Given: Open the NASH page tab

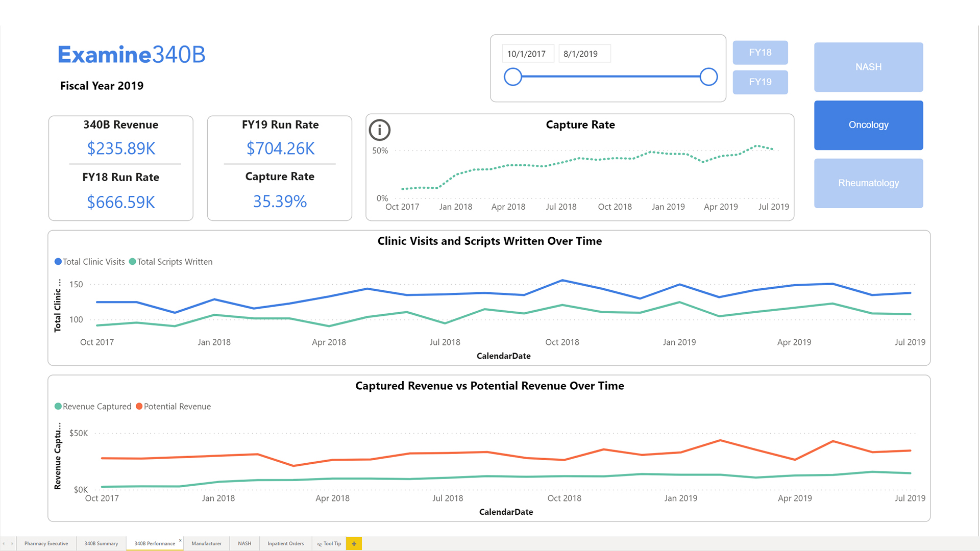Looking at the screenshot, I should pyautogui.click(x=244, y=543).
